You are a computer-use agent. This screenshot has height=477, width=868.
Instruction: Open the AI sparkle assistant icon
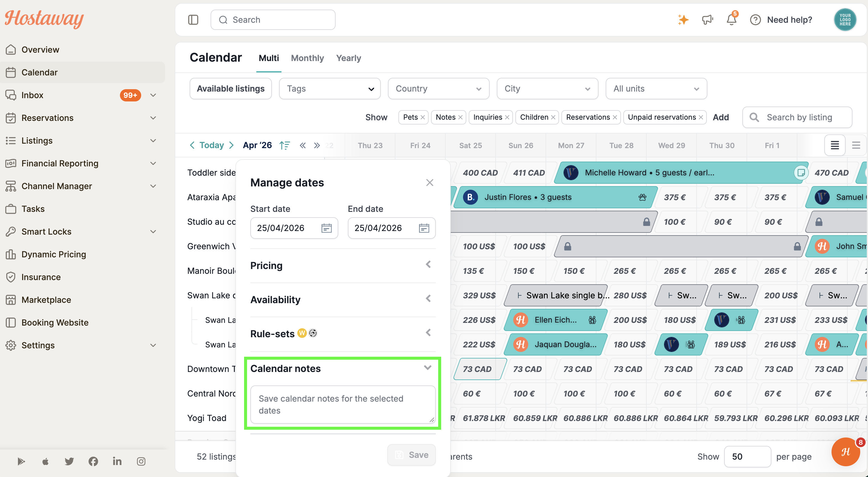[683, 20]
